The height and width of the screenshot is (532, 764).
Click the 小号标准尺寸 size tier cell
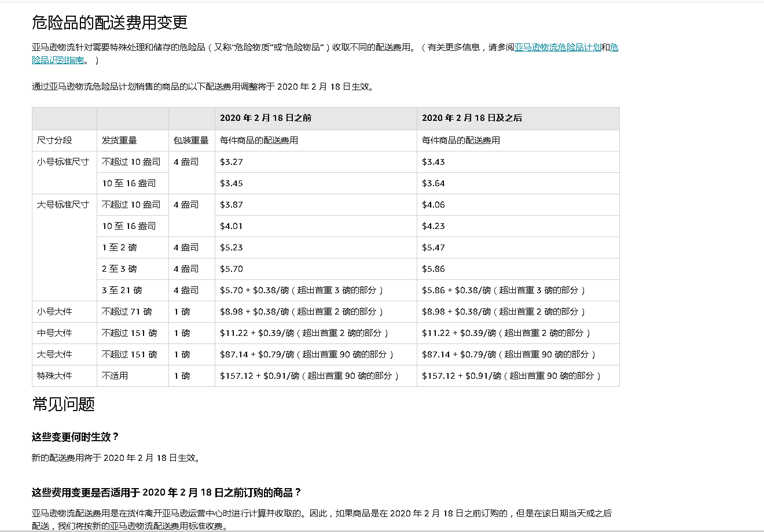(x=64, y=172)
